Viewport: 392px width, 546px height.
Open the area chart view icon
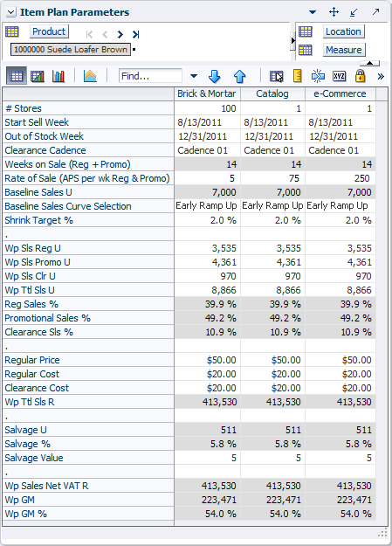point(90,76)
